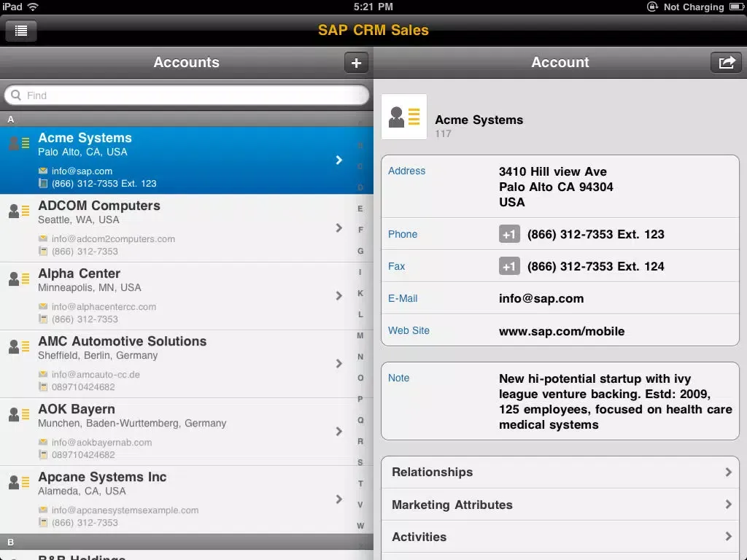The height and width of the screenshot is (560, 747).
Task: Click mail icon beside info@amcauto-cc.de
Action: coord(43,374)
